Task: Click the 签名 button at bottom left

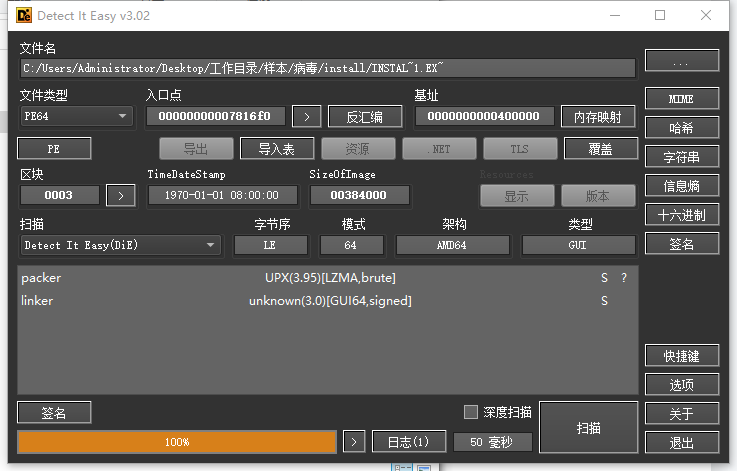Action: [x=54, y=413]
